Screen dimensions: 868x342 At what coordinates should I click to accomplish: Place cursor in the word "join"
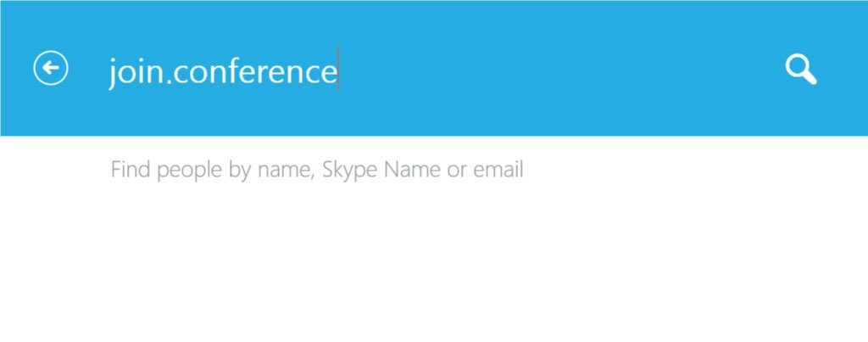click(x=135, y=72)
